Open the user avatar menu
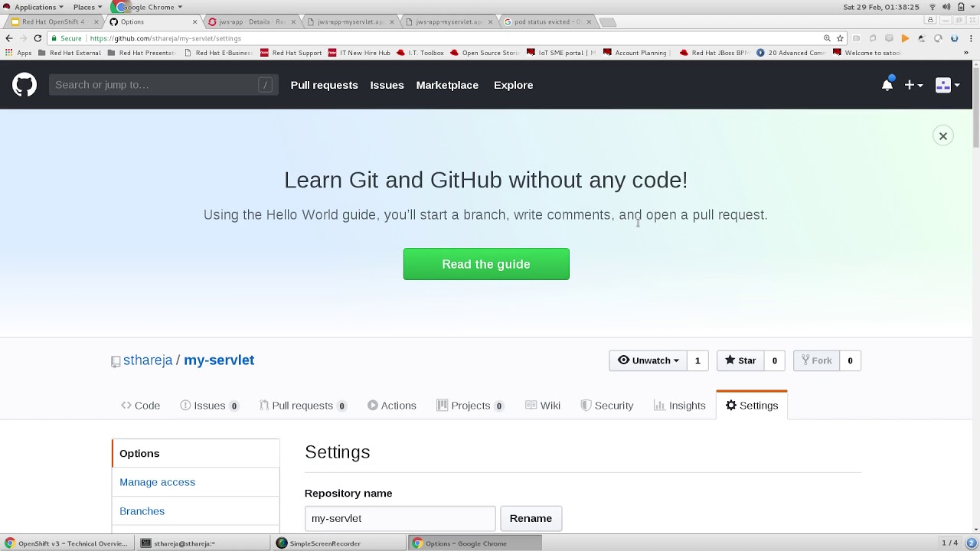 [947, 85]
